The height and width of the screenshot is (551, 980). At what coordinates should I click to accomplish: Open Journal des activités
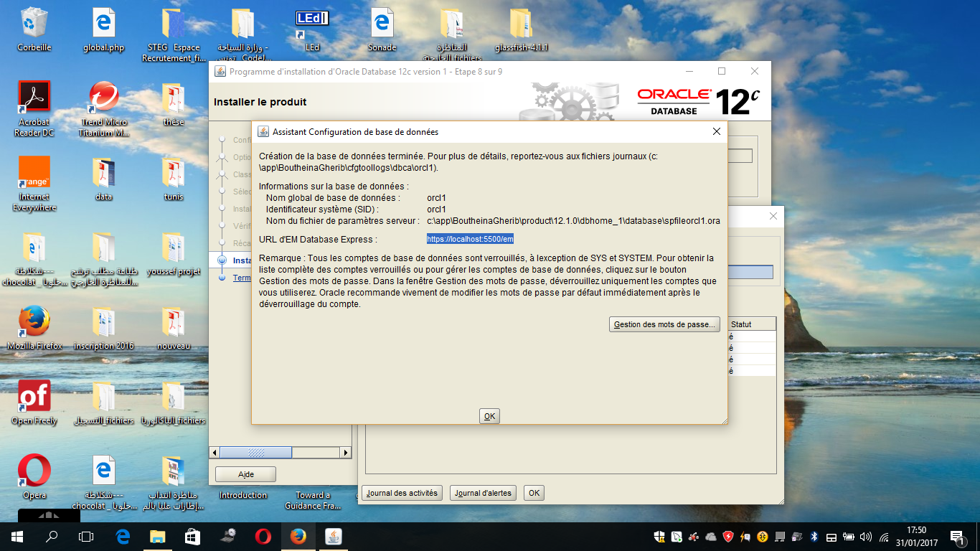click(x=402, y=493)
